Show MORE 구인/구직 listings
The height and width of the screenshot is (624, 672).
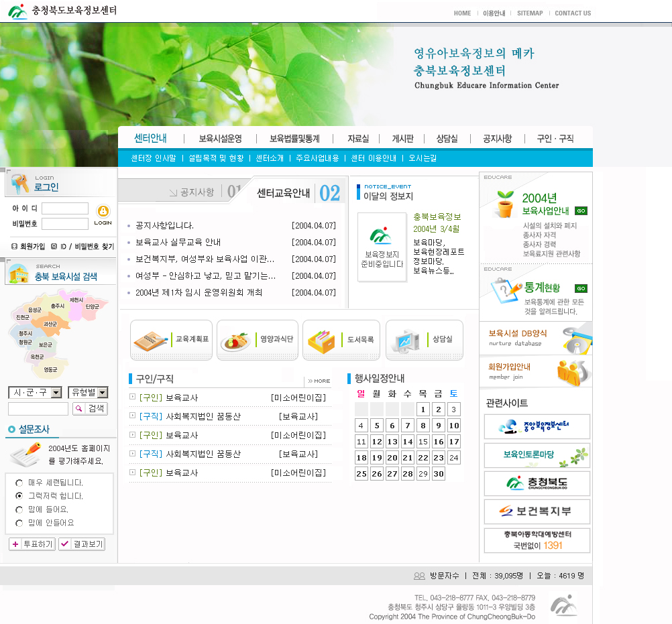coord(319,381)
